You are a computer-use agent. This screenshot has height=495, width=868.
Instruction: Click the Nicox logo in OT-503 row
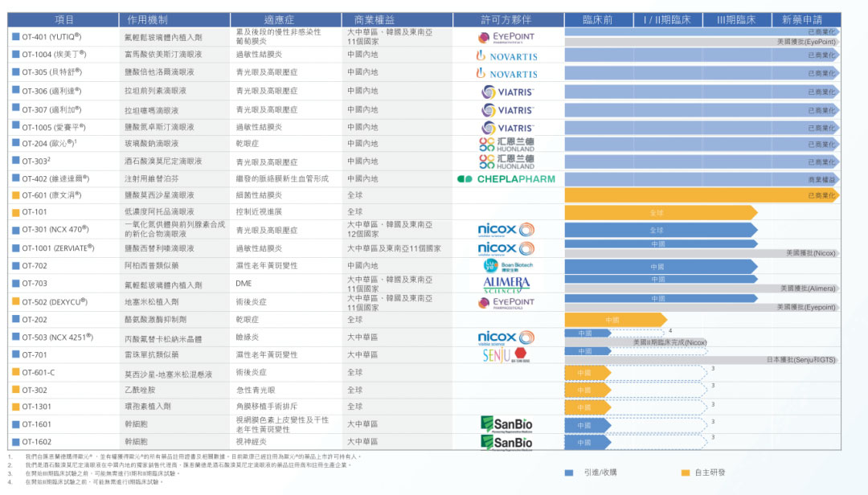coord(506,337)
